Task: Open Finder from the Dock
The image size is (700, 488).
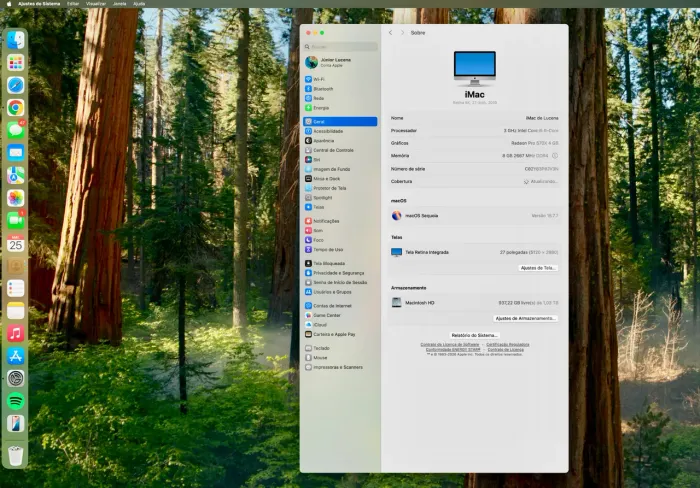Action: click(x=16, y=40)
